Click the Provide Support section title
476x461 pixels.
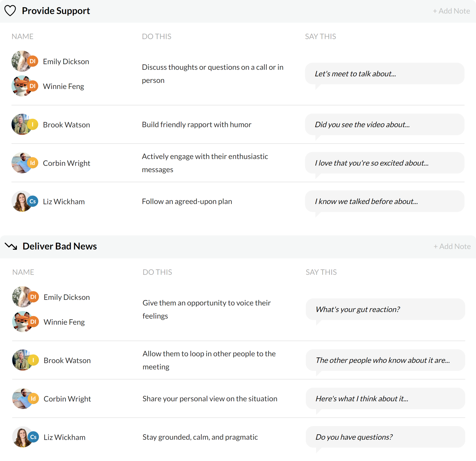tap(56, 11)
